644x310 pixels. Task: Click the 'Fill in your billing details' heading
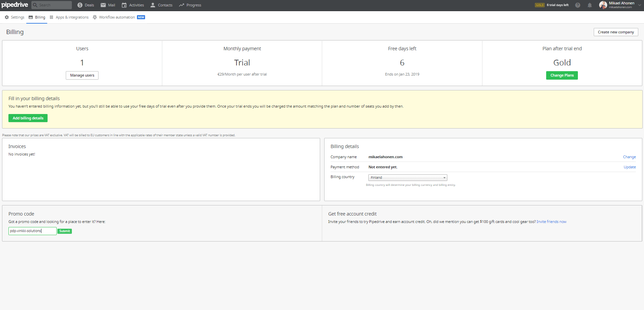pyautogui.click(x=34, y=98)
